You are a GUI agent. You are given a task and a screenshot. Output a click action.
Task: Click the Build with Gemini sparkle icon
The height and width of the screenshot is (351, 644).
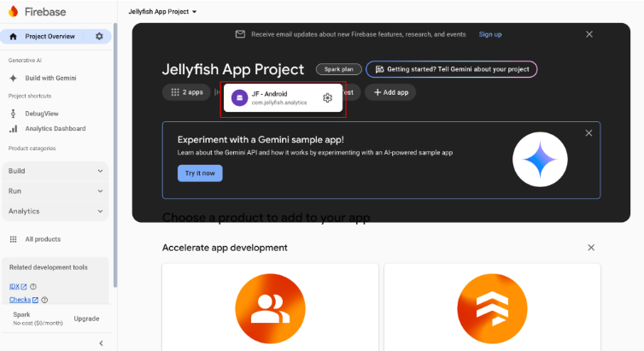click(x=13, y=78)
